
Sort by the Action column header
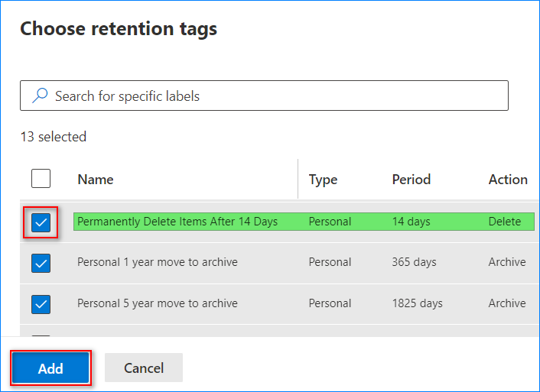tap(508, 180)
